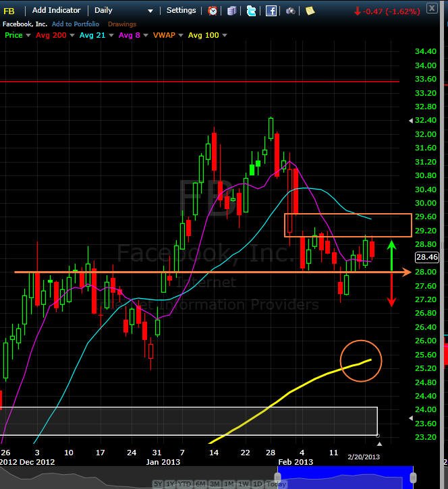Close the chart with the X button

tap(432, 8)
